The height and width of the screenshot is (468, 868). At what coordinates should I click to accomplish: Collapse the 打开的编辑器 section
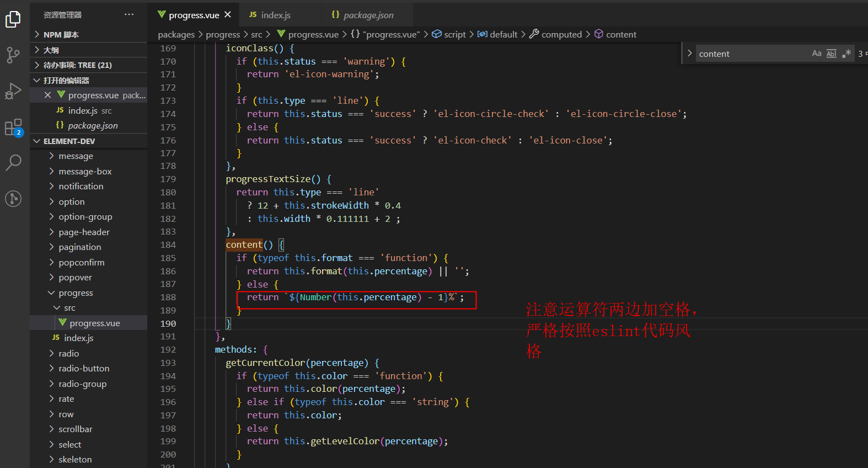point(88,81)
